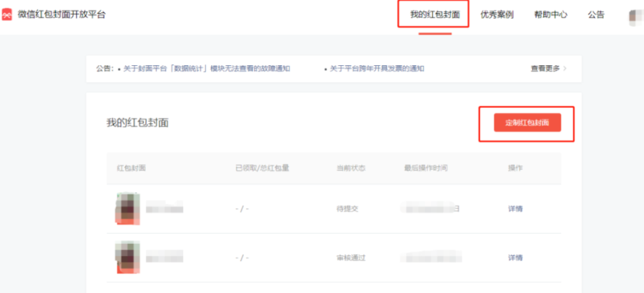This screenshot has height=293, width=644.
Task: Switch to 我的红包封面 tab
Action: pos(434,15)
